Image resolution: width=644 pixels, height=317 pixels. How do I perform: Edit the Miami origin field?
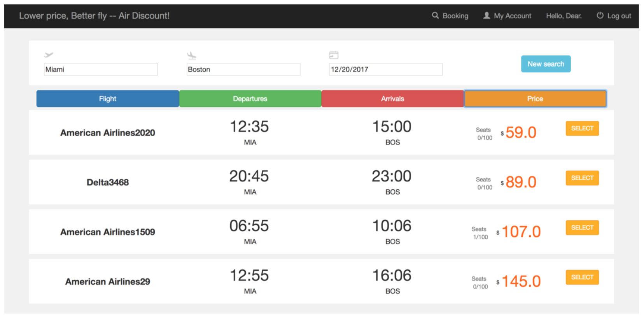pyautogui.click(x=101, y=69)
